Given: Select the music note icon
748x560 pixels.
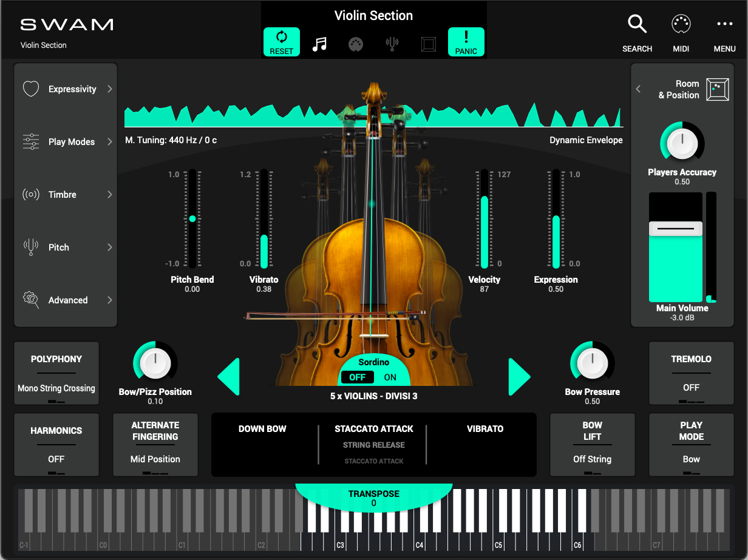Looking at the screenshot, I should (319, 44).
